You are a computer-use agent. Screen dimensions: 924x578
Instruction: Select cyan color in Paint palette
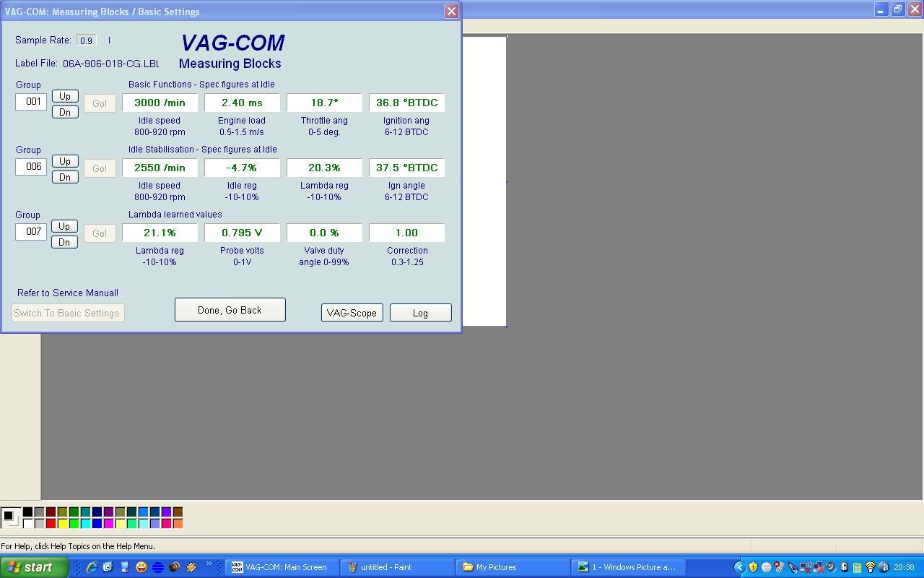(x=85, y=523)
